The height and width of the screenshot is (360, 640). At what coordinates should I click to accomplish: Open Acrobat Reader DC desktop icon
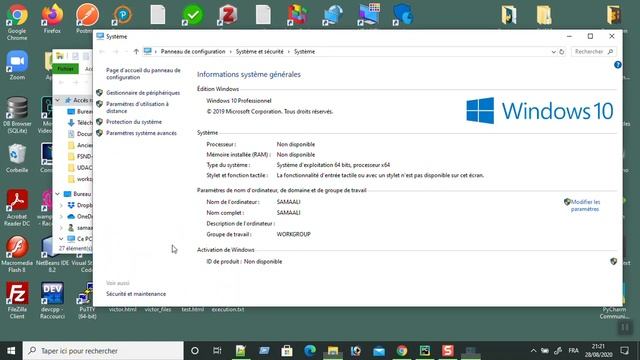tap(17, 208)
